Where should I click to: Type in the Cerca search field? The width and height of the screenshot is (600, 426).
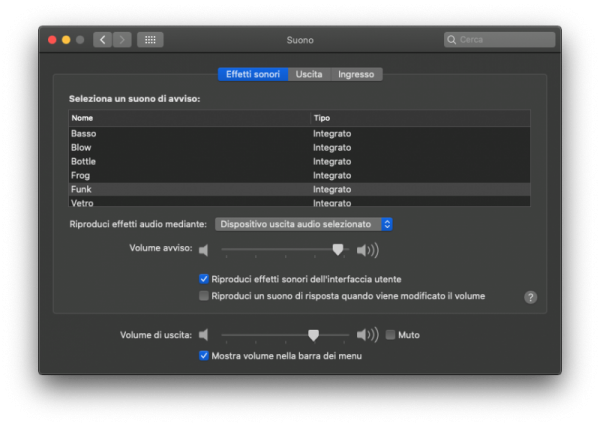(499, 40)
